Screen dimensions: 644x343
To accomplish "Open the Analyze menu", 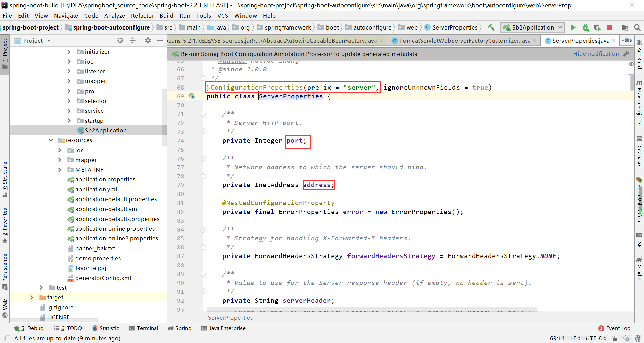I will pos(115,16).
